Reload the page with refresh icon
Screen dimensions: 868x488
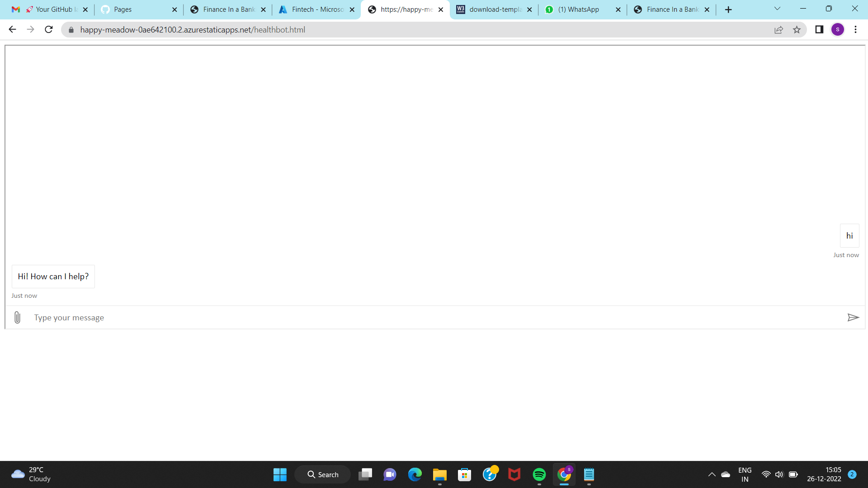49,30
